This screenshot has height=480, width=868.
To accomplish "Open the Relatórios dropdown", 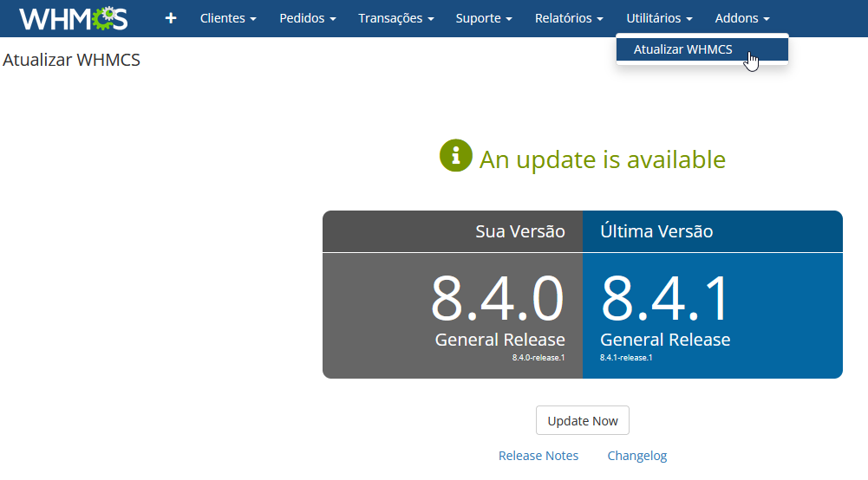I will point(569,18).
